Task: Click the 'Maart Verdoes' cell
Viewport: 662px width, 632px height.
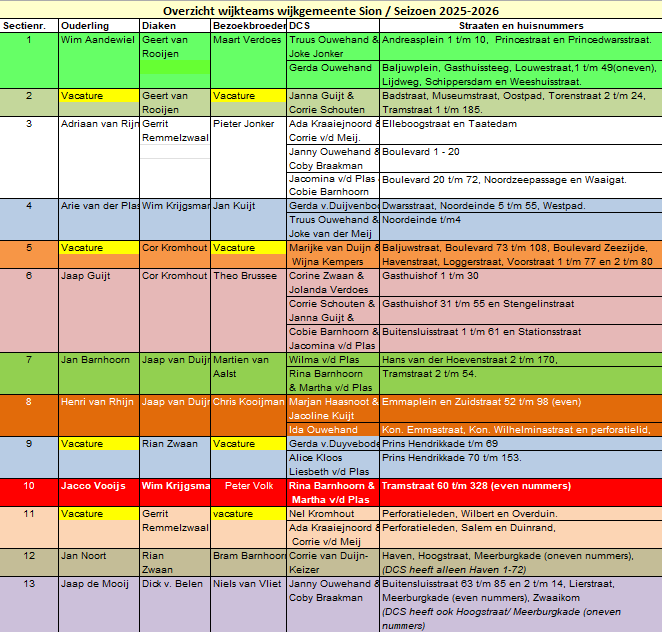Action: click(247, 40)
